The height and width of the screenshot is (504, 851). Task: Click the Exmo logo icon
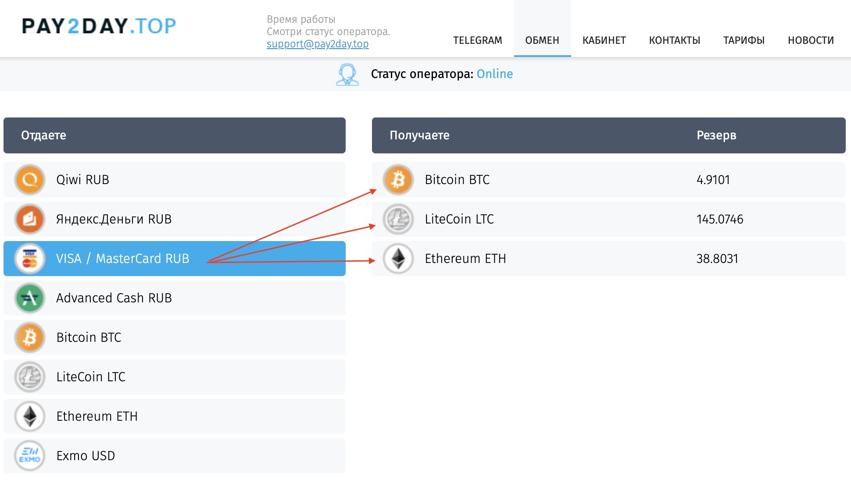30,456
